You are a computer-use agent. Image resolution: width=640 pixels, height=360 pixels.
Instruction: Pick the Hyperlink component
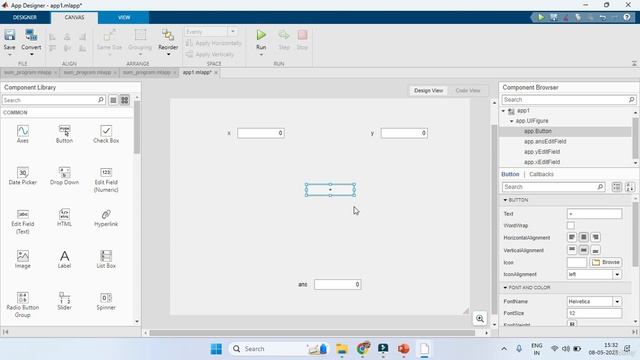(106, 218)
